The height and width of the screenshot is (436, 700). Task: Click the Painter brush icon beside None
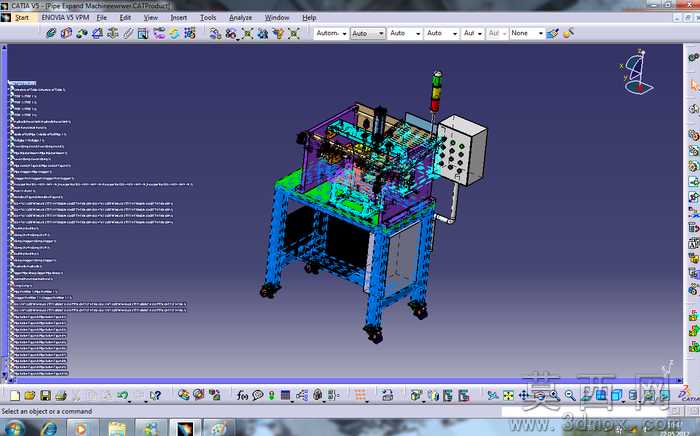point(553,33)
